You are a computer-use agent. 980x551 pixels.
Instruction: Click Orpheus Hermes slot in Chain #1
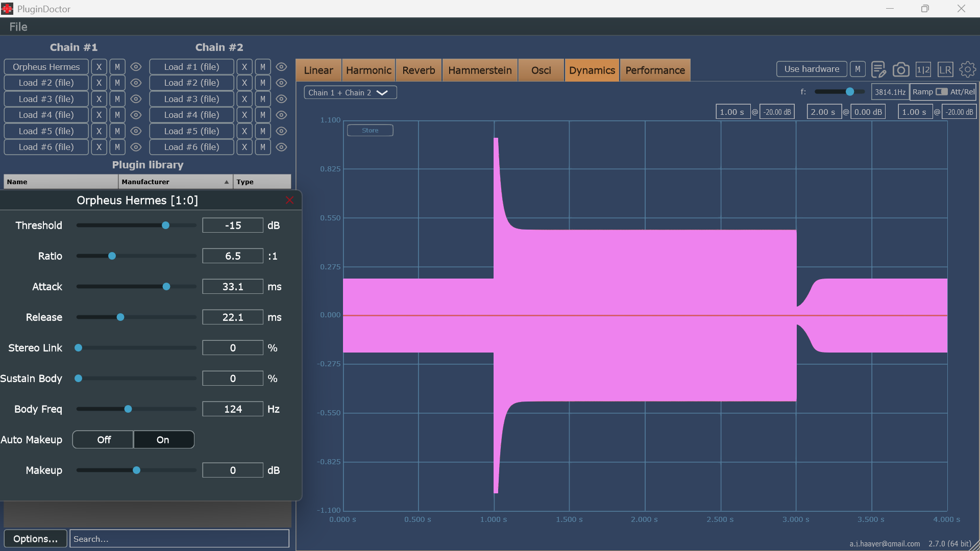(x=46, y=67)
